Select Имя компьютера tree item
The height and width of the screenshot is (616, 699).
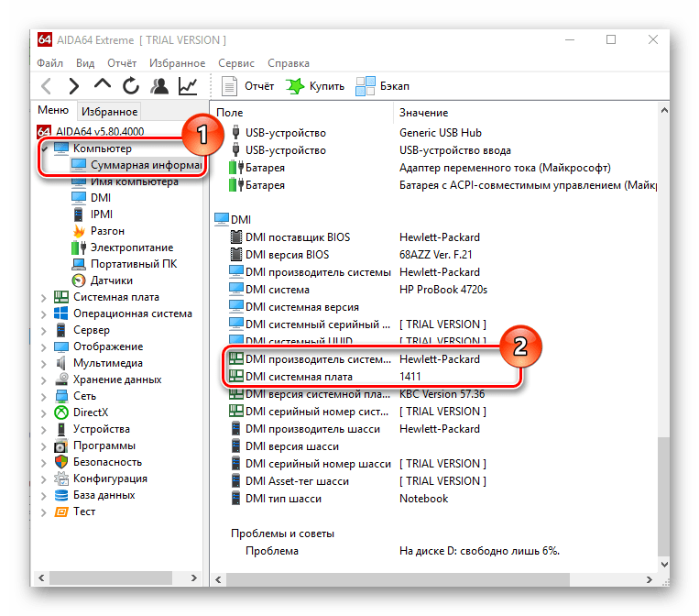point(125,181)
